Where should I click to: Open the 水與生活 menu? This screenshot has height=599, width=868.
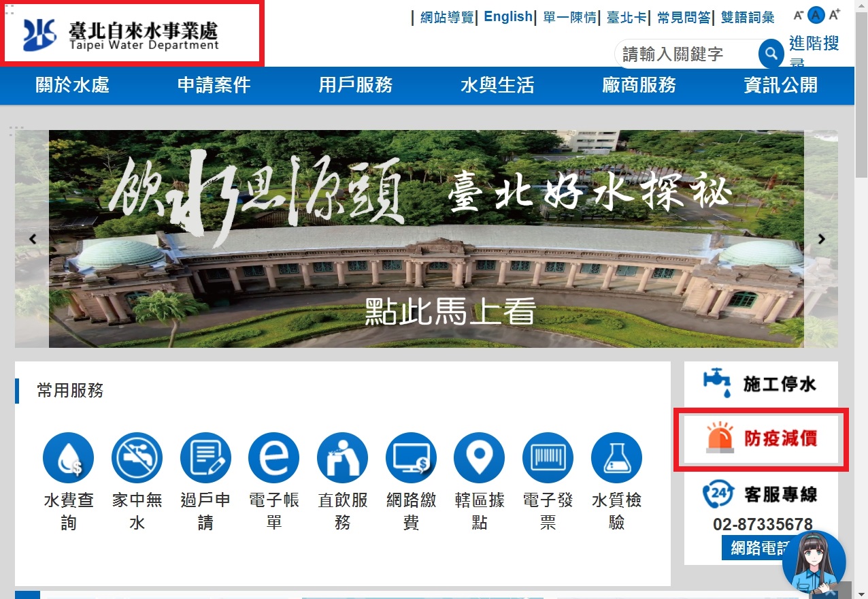(x=497, y=86)
